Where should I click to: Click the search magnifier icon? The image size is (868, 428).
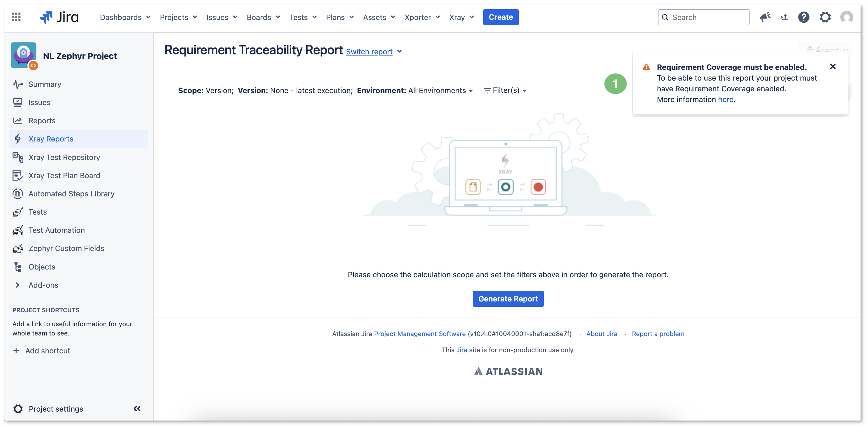coord(665,17)
